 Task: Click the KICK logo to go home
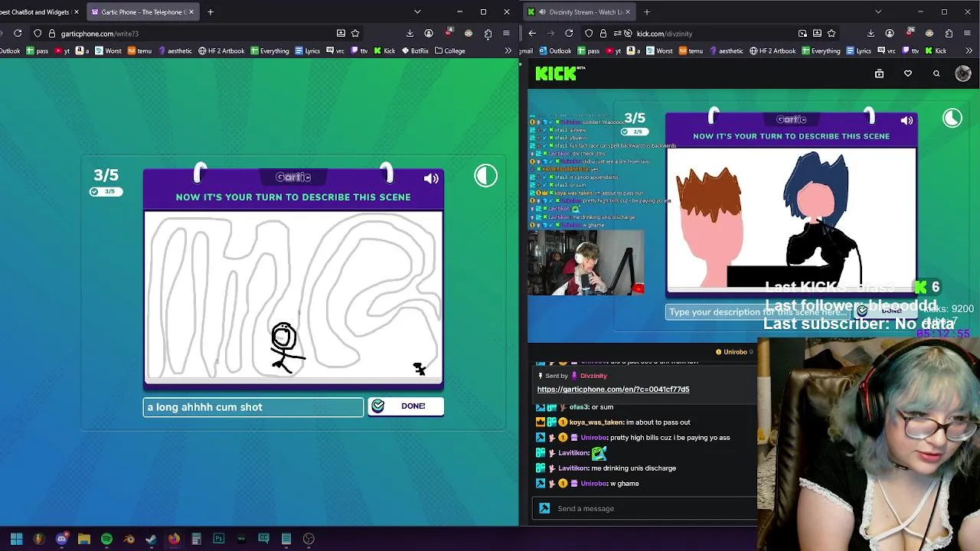tap(560, 73)
